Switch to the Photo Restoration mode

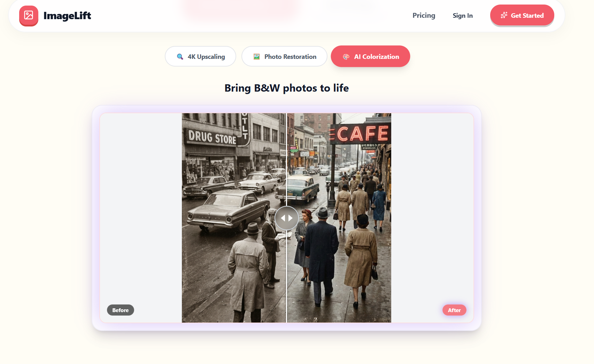point(284,56)
